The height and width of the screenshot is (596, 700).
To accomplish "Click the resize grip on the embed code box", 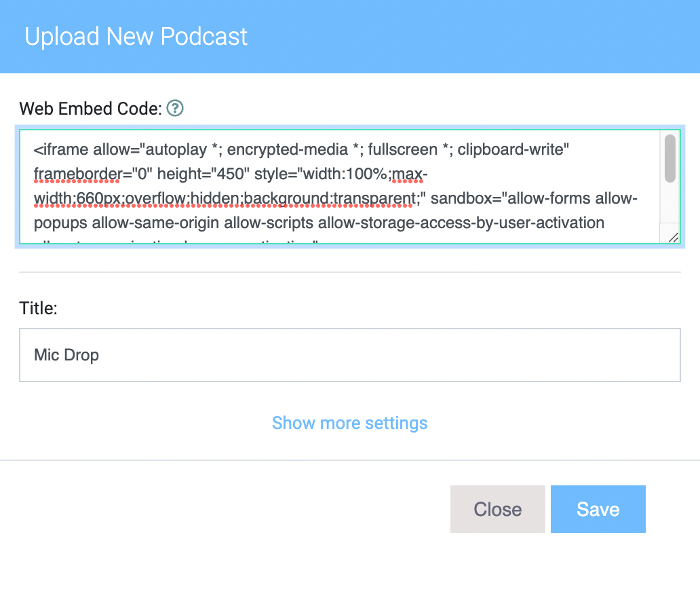I will [x=674, y=238].
